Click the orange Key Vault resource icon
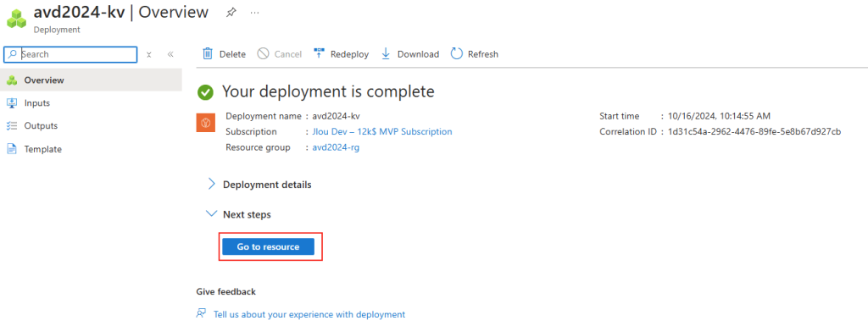This screenshot has height=326, width=868. pos(206,123)
